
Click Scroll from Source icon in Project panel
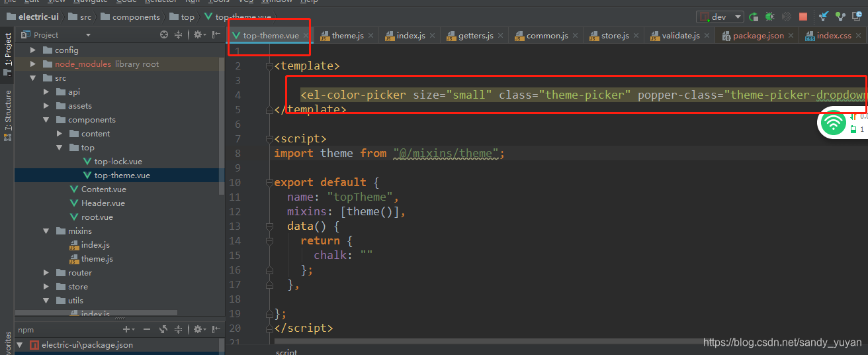tap(164, 34)
